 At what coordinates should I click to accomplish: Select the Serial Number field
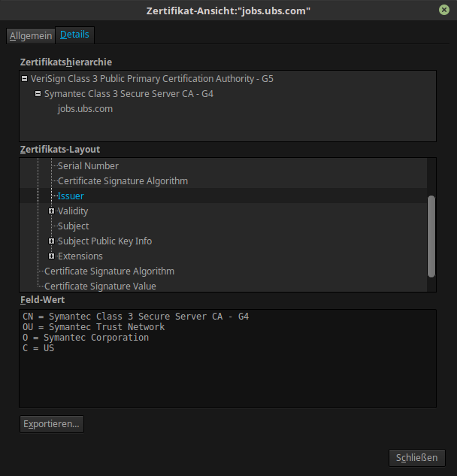[88, 165]
